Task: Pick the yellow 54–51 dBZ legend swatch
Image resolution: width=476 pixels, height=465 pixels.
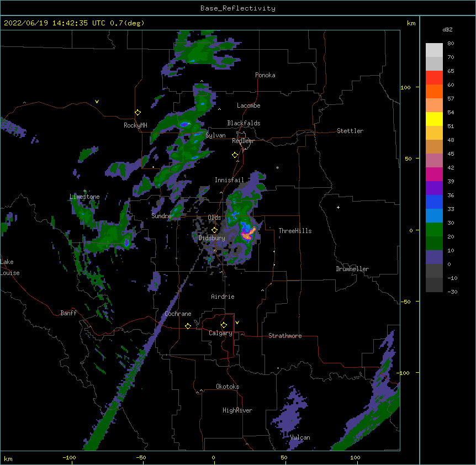Action: click(434, 119)
